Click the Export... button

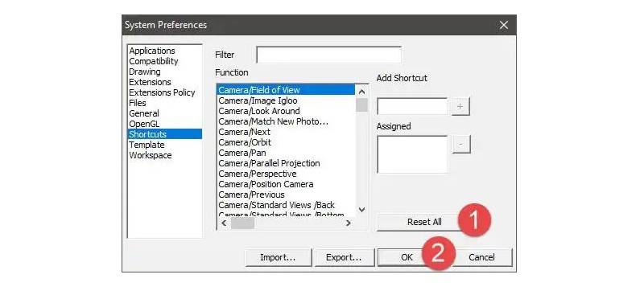(344, 257)
